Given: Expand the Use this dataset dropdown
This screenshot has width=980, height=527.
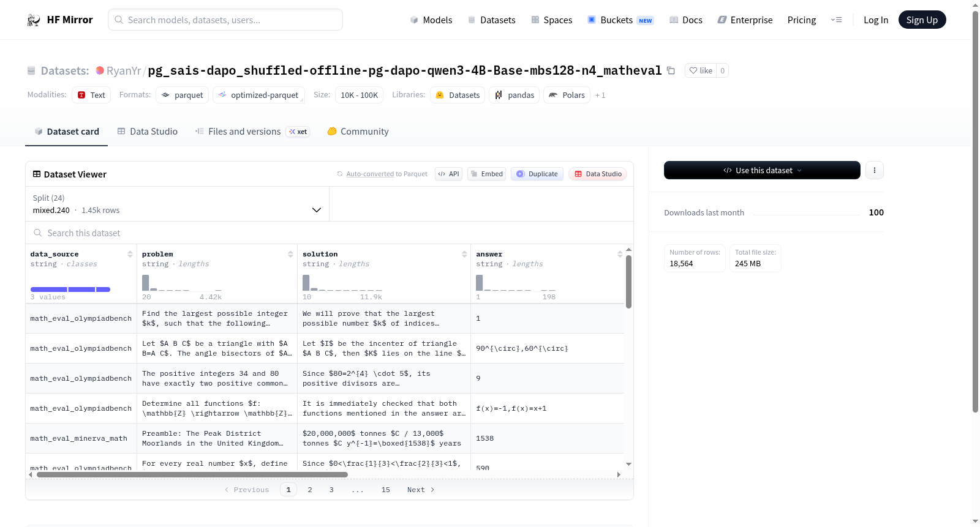Looking at the screenshot, I should point(762,170).
